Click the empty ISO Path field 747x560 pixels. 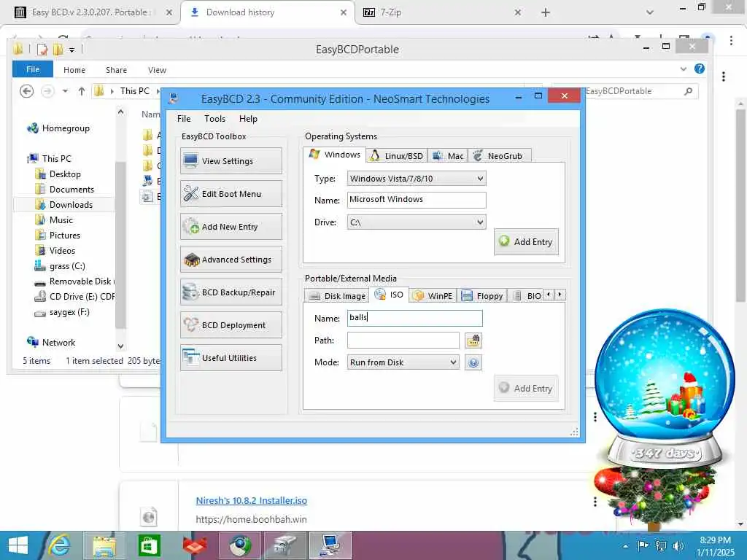(x=403, y=340)
